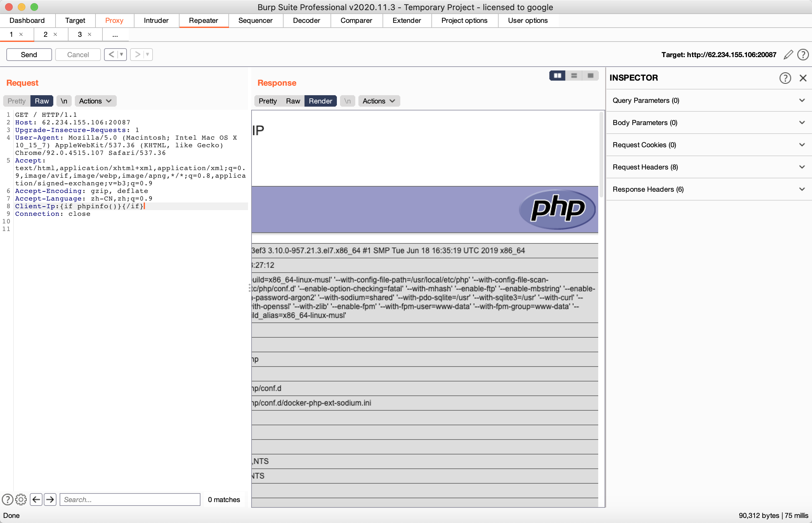The image size is (812, 523).
Task: Open the Project options tab
Action: point(464,20)
